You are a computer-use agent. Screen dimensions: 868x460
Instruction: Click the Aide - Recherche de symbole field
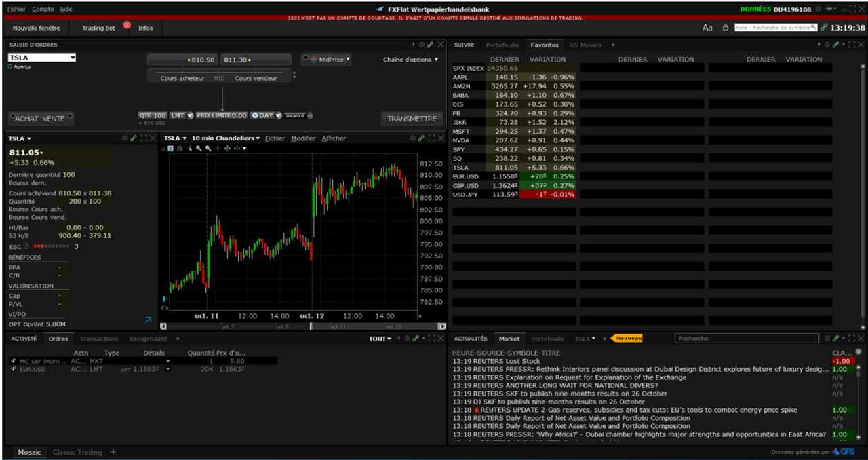click(x=776, y=28)
